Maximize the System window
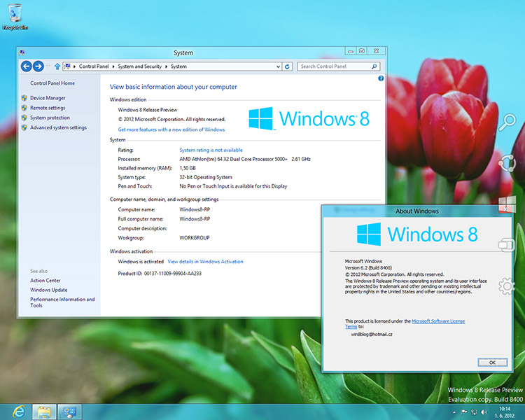The width and height of the screenshot is (525, 420). pyautogui.click(x=362, y=51)
